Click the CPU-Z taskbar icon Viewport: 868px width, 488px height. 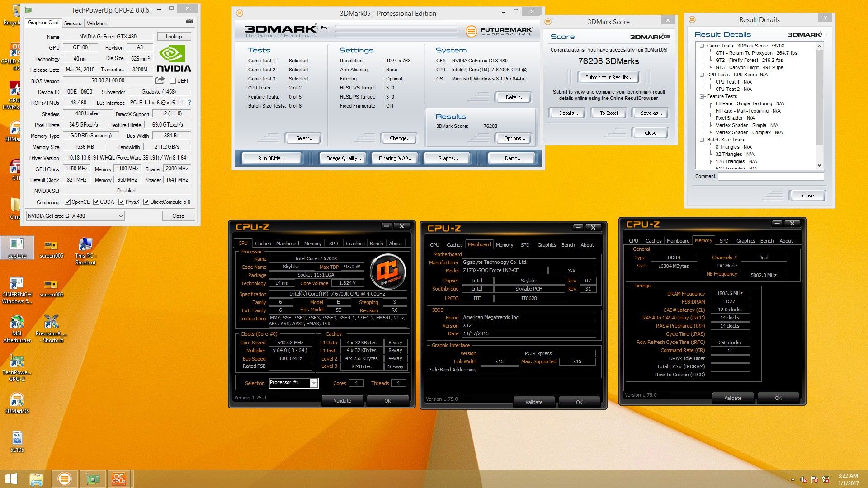click(x=119, y=479)
